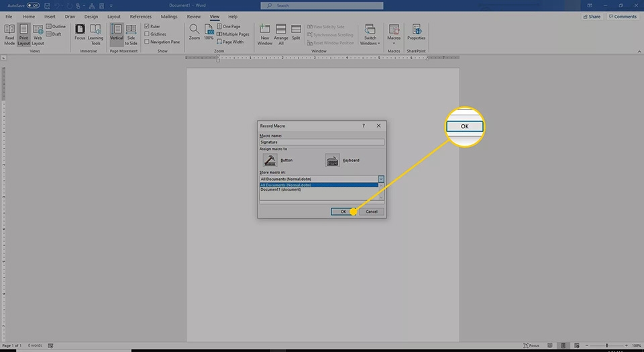Open the File tab

coord(9,17)
